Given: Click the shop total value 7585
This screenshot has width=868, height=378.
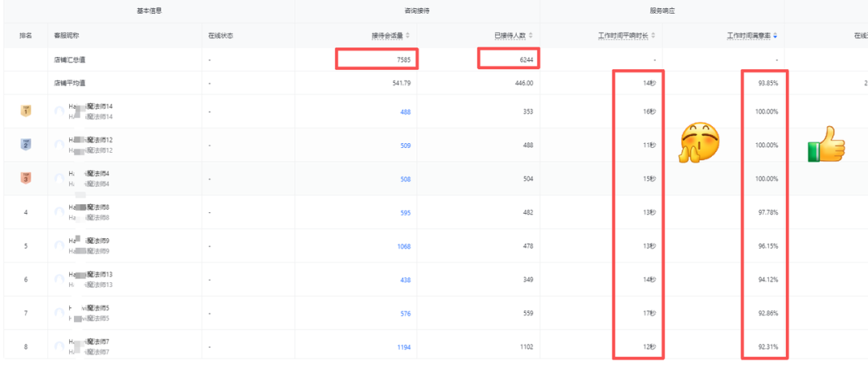Looking at the screenshot, I should [403, 60].
